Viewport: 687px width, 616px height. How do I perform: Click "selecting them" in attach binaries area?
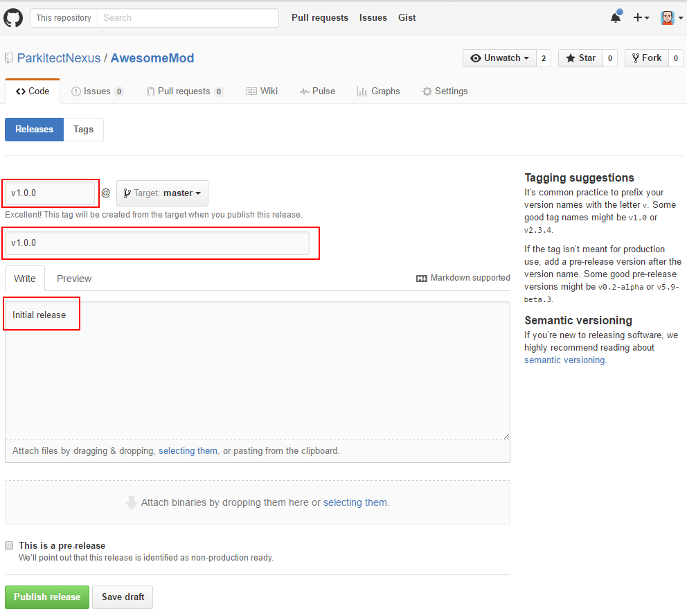[355, 502]
